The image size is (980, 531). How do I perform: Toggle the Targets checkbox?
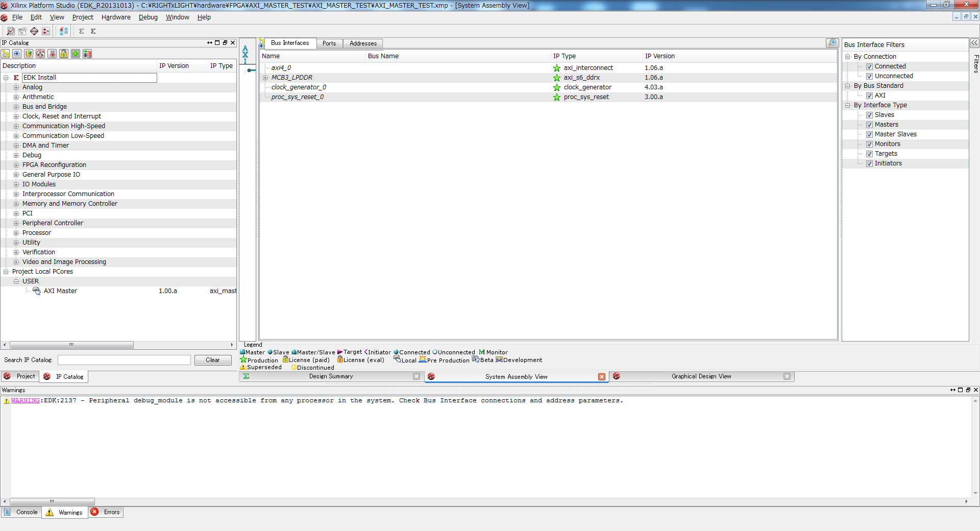pyautogui.click(x=869, y=154)
